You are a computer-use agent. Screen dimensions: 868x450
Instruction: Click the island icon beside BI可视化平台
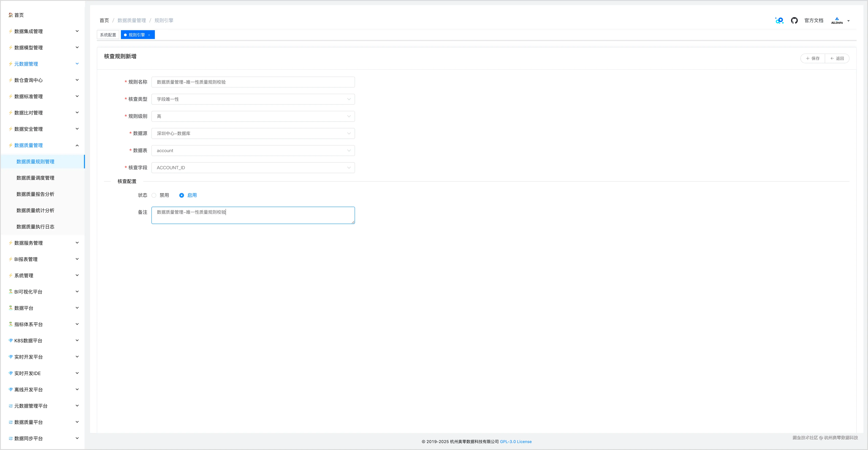point(11,292)
